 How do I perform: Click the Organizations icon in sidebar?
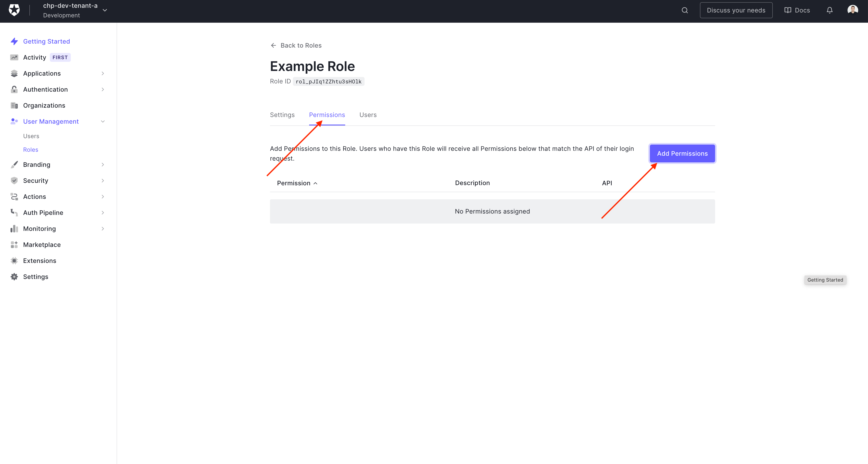[x=14, y=105]
